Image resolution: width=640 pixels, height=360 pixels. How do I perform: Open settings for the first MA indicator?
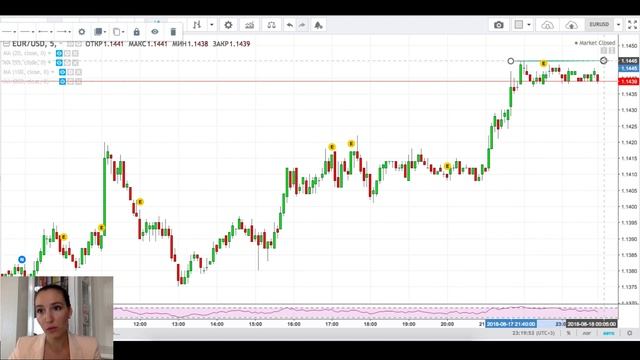pos(67,53)
